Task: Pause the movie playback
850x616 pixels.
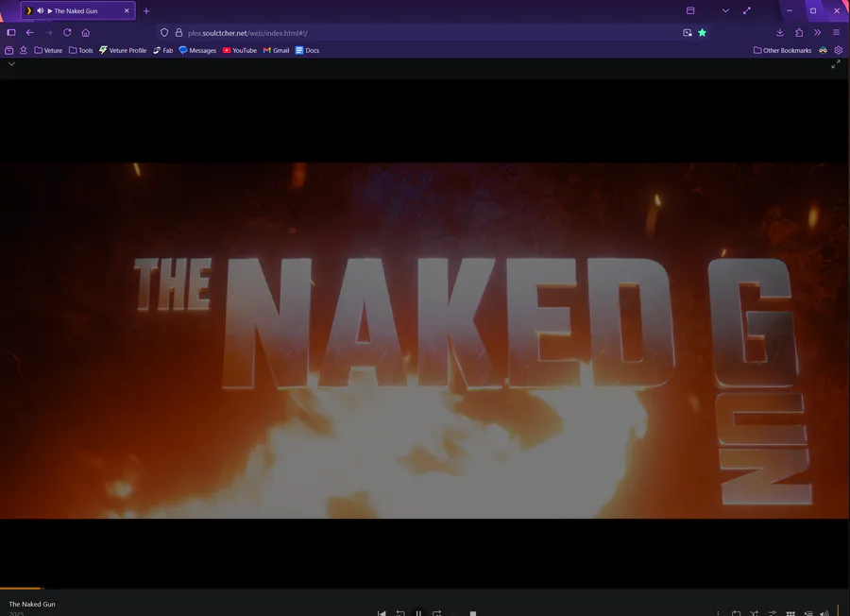Action: [x=418, y=613]
